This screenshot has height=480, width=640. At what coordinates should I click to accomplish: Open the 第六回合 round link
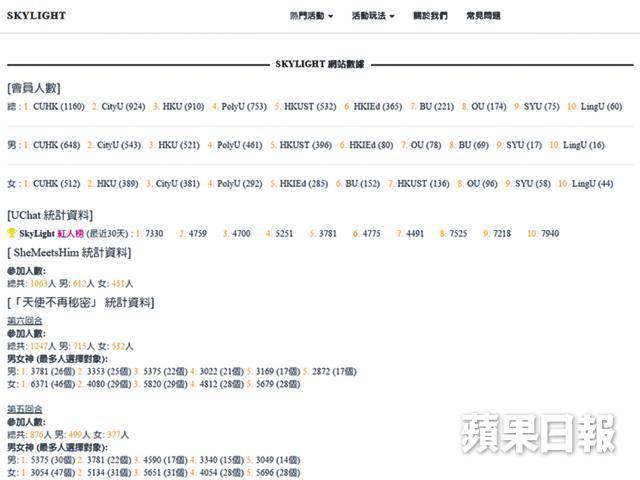tap(24, 320)
